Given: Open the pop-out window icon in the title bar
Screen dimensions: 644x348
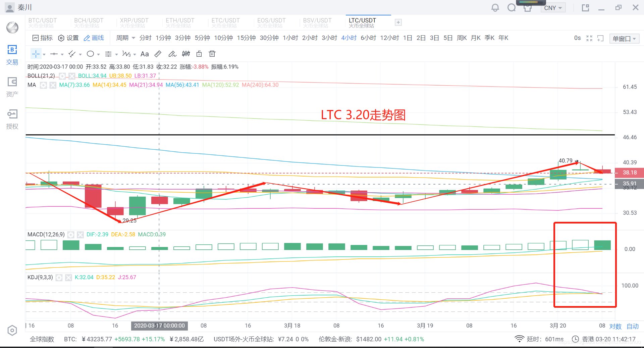Looking at the screenshot, I should click(586, 8).
